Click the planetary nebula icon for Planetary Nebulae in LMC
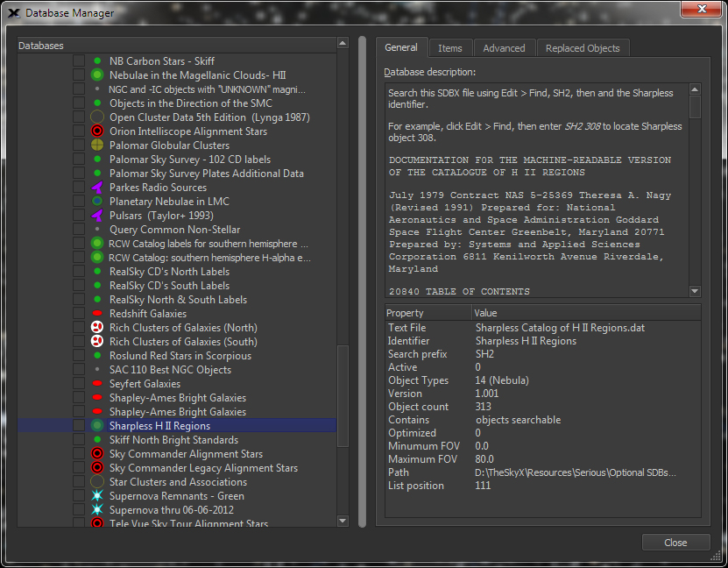This screenshot has width=728, height=568. pyautogui.click(x=97, y=201)
